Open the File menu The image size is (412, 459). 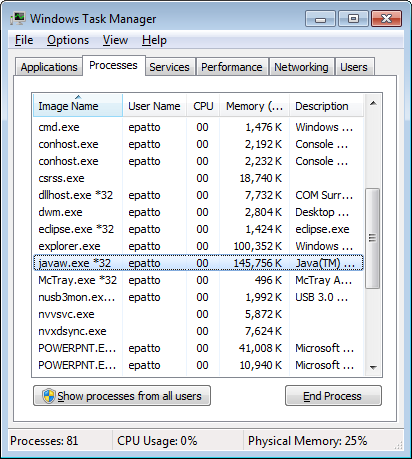(x=24, y=40)
